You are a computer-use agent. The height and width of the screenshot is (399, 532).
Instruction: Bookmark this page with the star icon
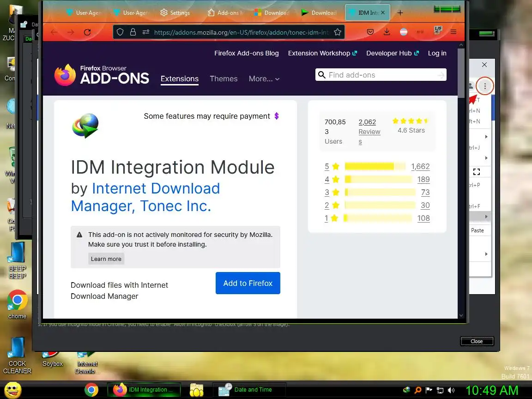coord(337,32)
